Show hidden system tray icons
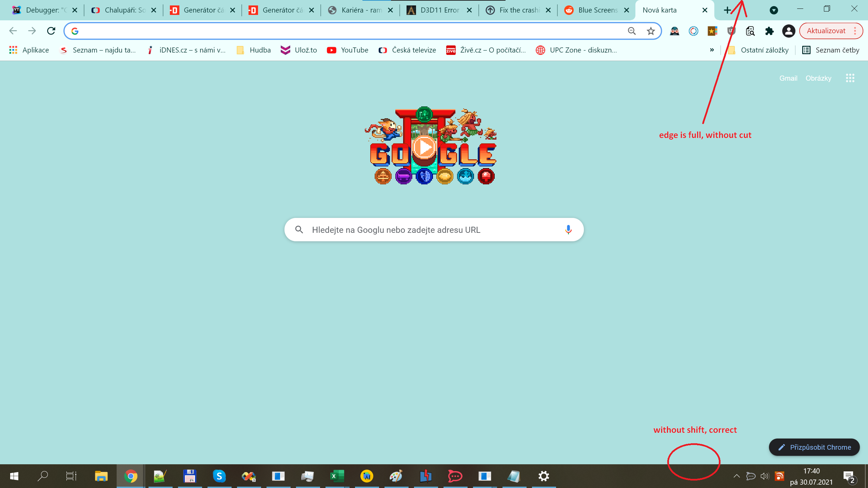Image resolution: width=868 pixels, height=488 pixels. tap(736, 476)
